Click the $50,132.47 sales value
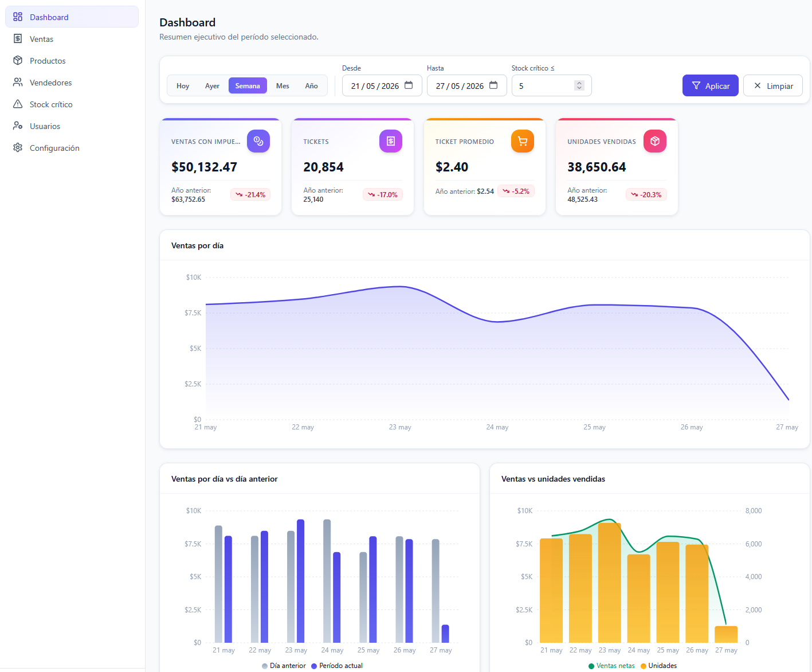 [x=204, y=167]
